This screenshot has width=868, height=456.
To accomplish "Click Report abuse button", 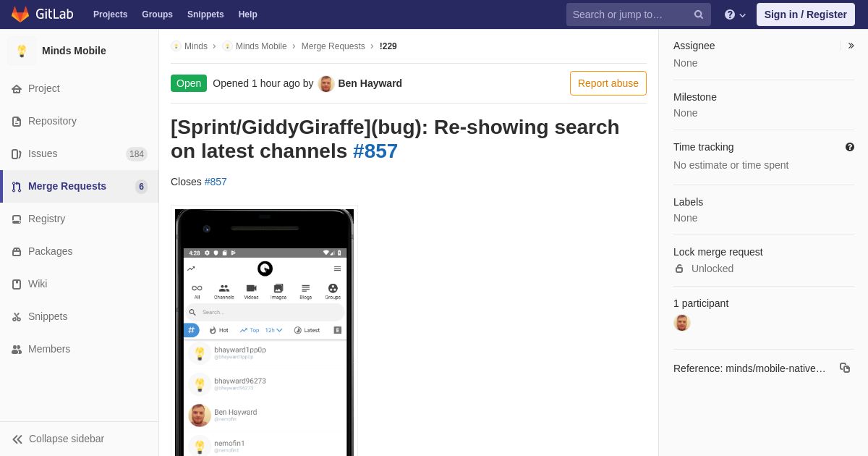I will [608, 83].
